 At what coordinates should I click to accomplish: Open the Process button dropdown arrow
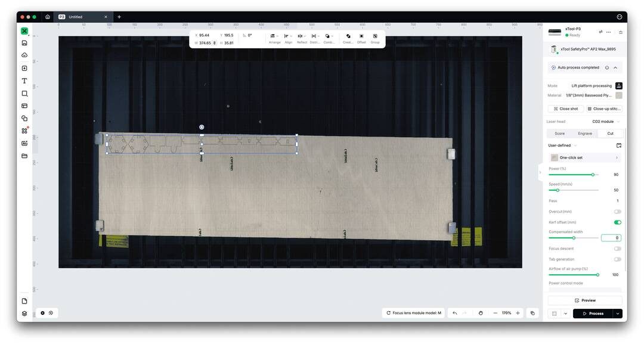point(617,313)
